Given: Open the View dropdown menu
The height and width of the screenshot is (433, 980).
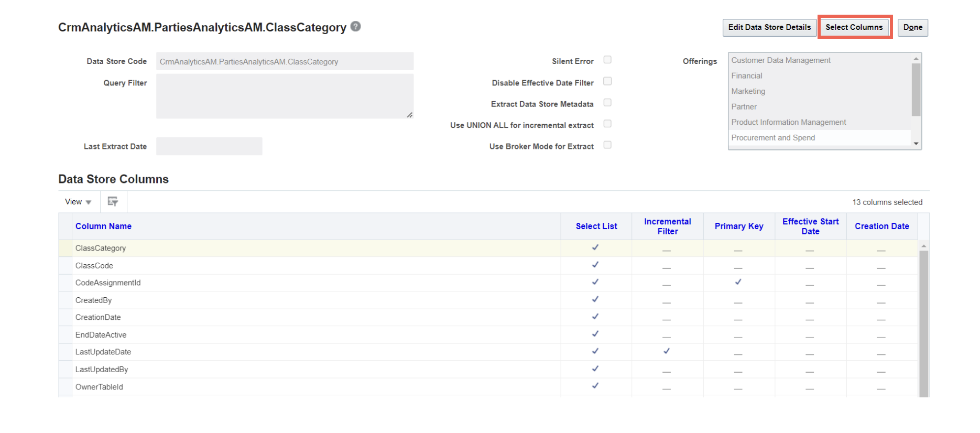Looking at the screenshot, I should pyautogui.click(x=78, y=202).
